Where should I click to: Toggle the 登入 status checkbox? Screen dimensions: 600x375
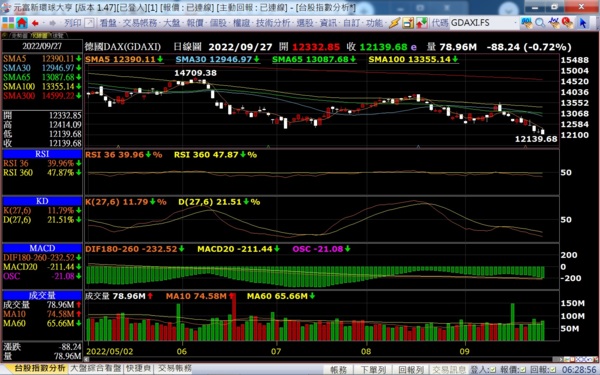492,370
